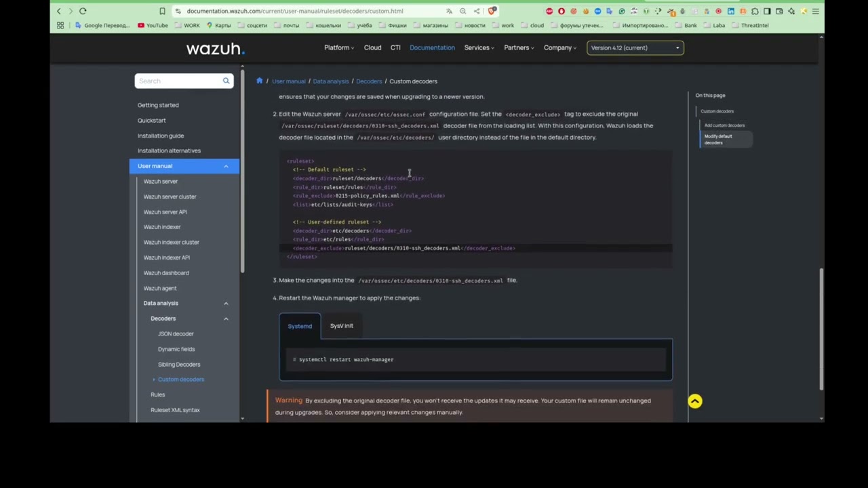Open Sibling Decoders in sidebar
868x488 pixels.
pos(179,365)
